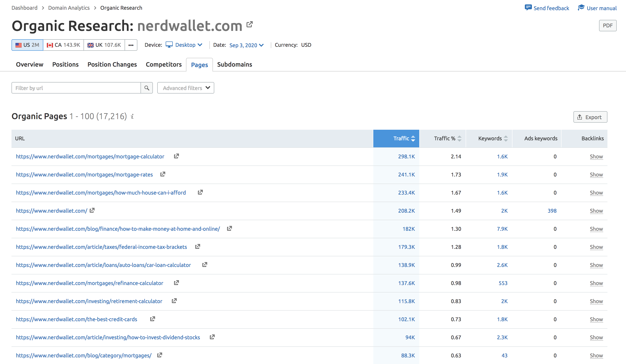Image resolution: width=626 pixels, height=364 pixels.
Task: Click the PDF button
Action: [x=608, y=26]
